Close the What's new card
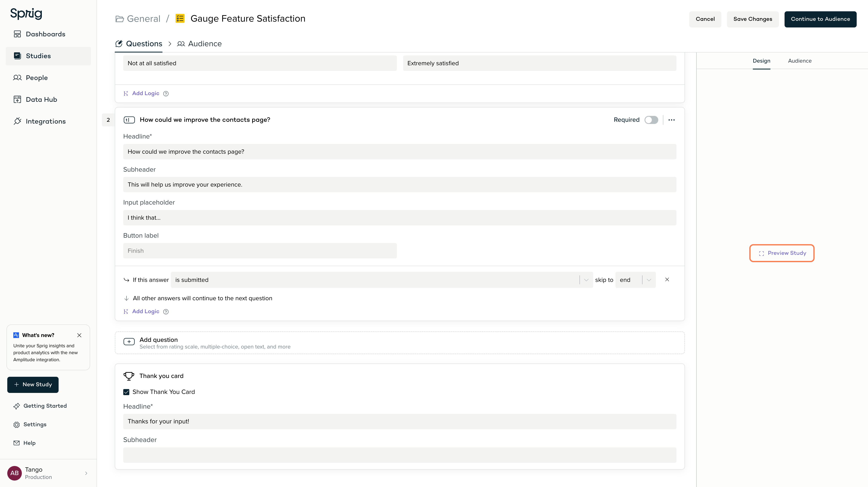Image resolution: width=868 pixels, height=487 pixels. 79,335
